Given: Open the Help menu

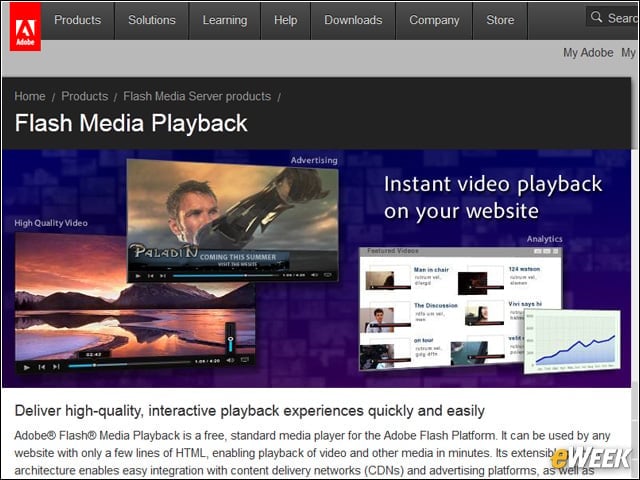Looking at the screenshot, I should coord(286,20).
